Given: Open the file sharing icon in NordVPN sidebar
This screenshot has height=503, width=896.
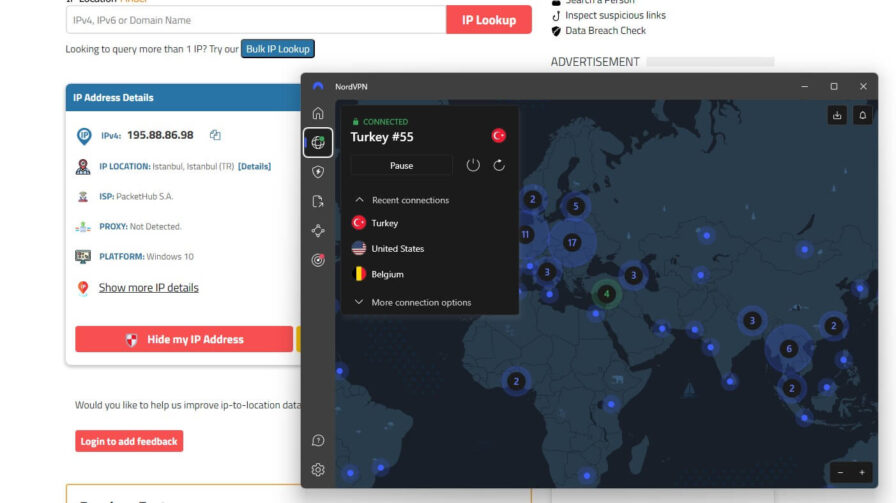Looking at the screenshot, I should pyautogui.click(x=318, y=201).
